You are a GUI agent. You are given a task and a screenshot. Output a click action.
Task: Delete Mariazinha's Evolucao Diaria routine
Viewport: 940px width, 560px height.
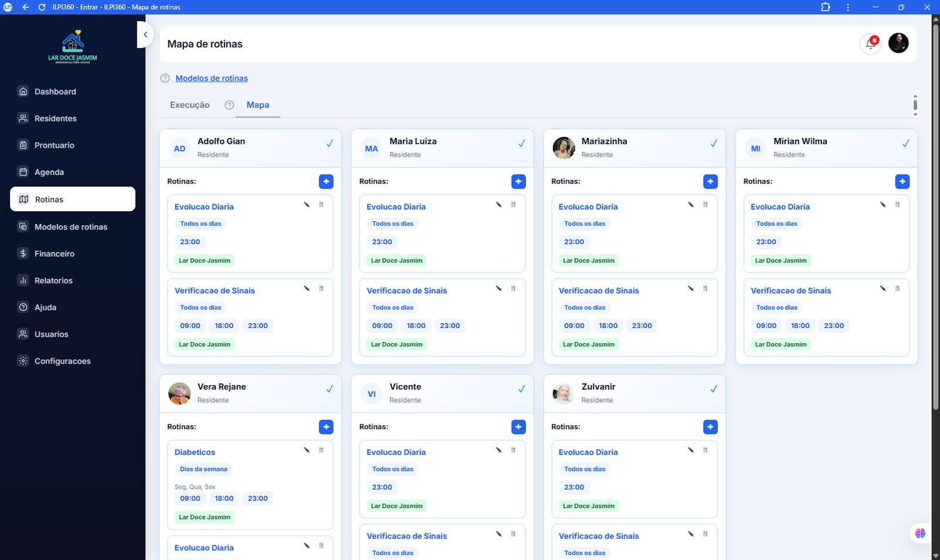click(706, 205)
